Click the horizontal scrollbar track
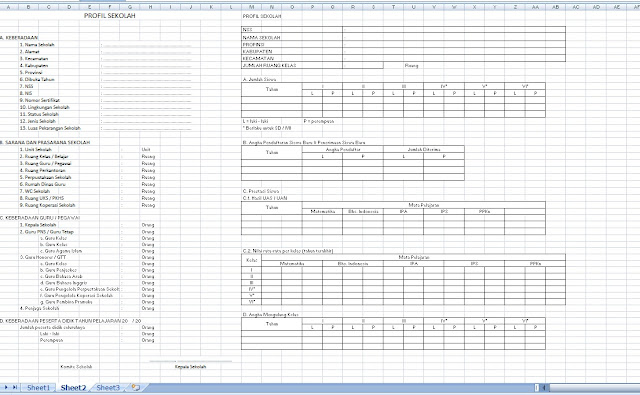The image size is (640, 395). 594,388
